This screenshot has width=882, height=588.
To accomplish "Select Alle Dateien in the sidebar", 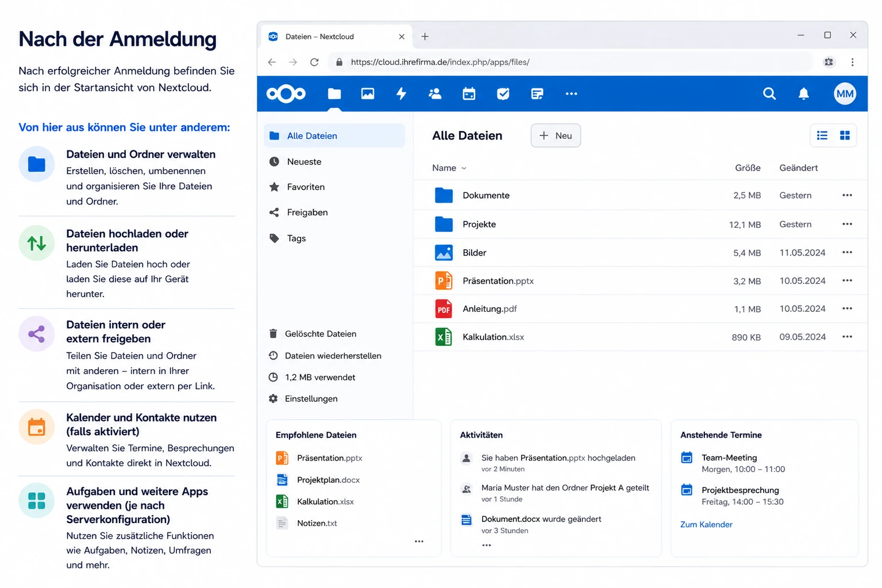I will pyautogui.click(x=334, y=136).
